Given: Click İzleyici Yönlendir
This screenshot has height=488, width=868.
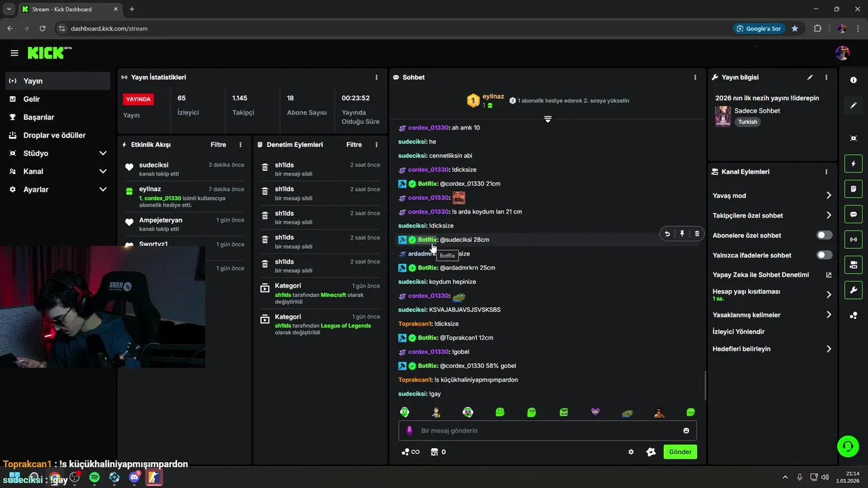Looking at the screenshot, I should tap(738, 332).
